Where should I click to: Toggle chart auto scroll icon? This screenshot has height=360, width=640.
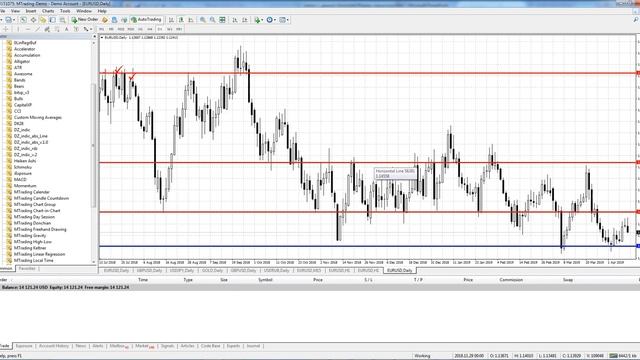click(x=234, y=20)
